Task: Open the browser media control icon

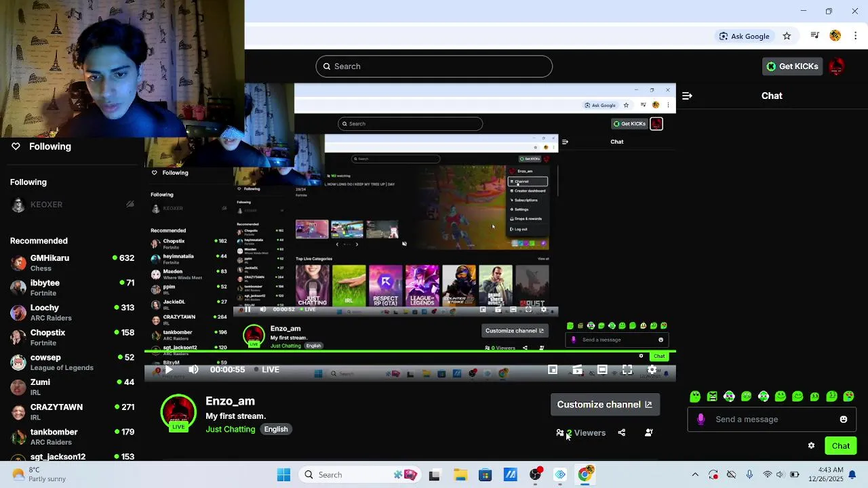Action: 815,36
